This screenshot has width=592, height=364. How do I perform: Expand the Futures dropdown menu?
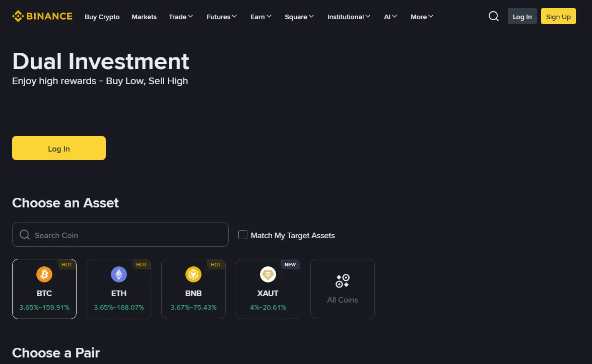point(222,17)
